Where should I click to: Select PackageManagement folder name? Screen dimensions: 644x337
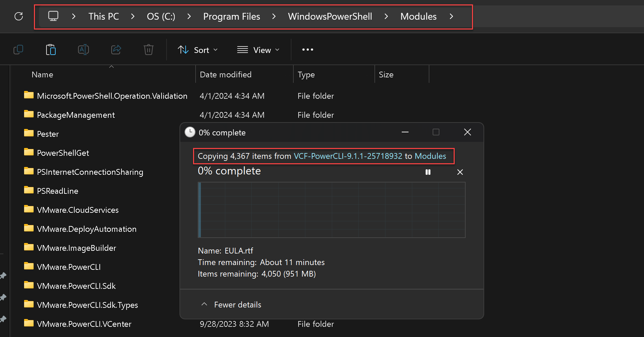tap(76, 115)
